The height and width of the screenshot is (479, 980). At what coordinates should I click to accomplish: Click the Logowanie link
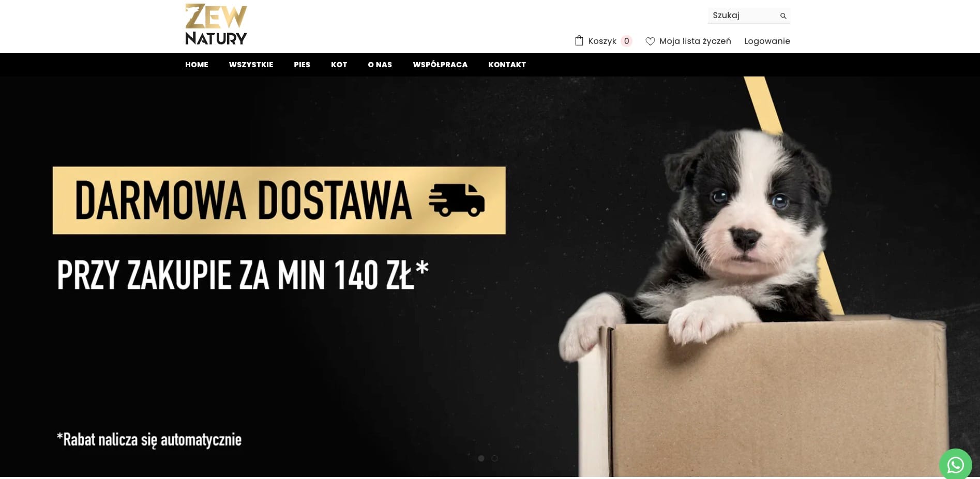click(767, 41)
